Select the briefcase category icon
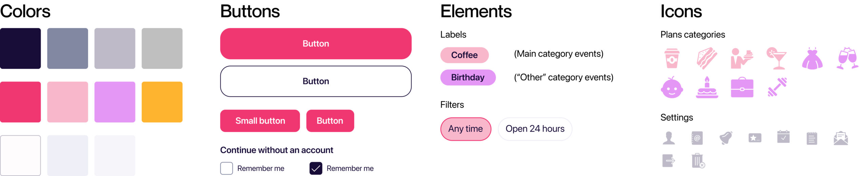 (x=742, y=88)
